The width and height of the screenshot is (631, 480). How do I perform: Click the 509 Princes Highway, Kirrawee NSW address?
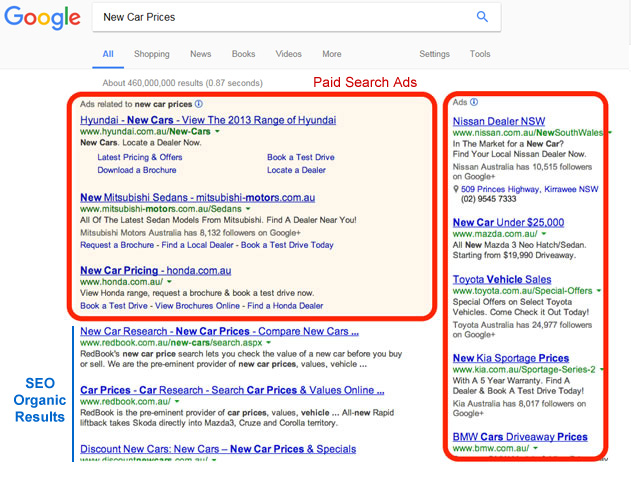[x=530, y=189]
